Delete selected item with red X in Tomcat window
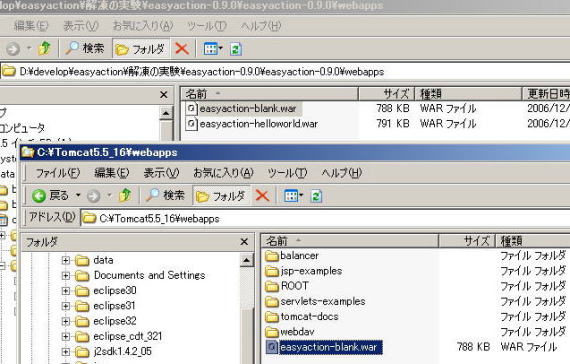Viewport: 570px width, 364px height. coord(262,196)
